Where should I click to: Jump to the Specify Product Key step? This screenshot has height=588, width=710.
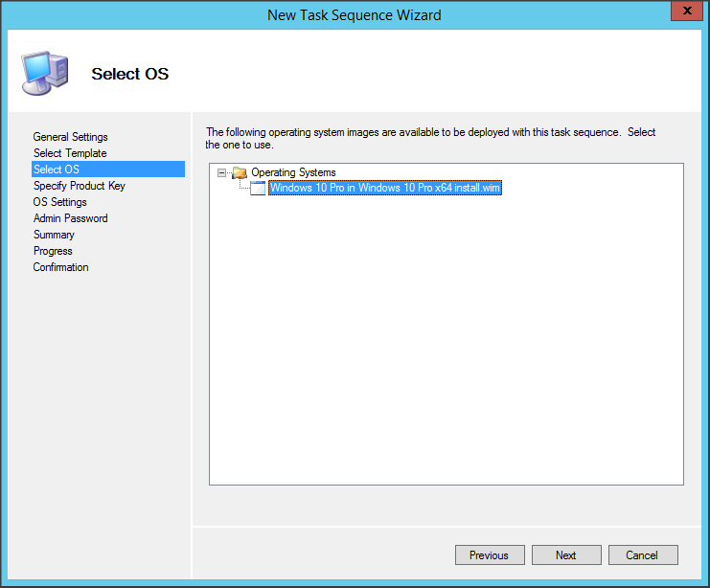pyautogui.click(x=79, y=186)
